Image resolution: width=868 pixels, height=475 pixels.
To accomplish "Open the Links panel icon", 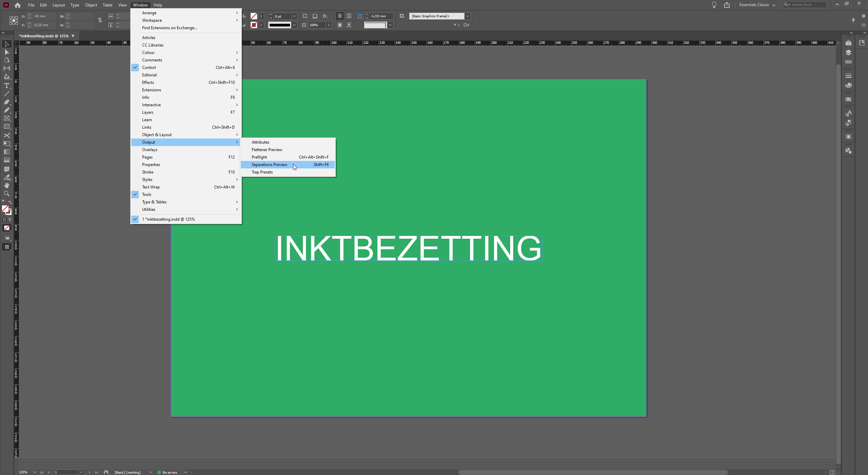I will click(x=848, y=62).
